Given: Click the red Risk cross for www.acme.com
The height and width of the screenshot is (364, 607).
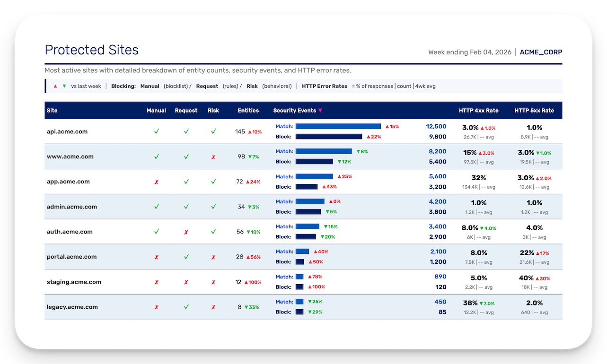Looking at the screenshot, I should (213, 156).
